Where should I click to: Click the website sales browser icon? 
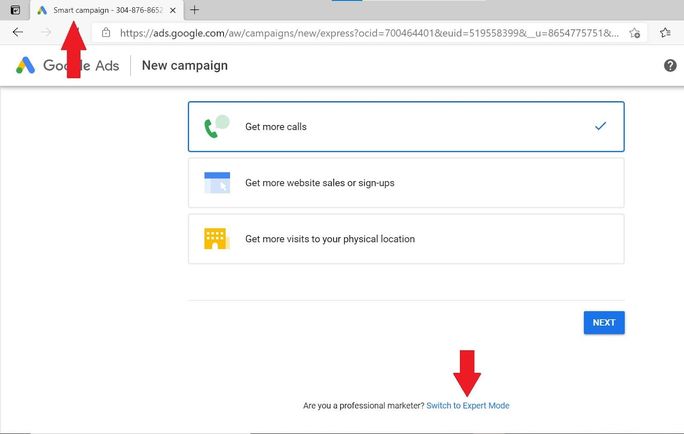pyautogui.click(x=217, y=183)
